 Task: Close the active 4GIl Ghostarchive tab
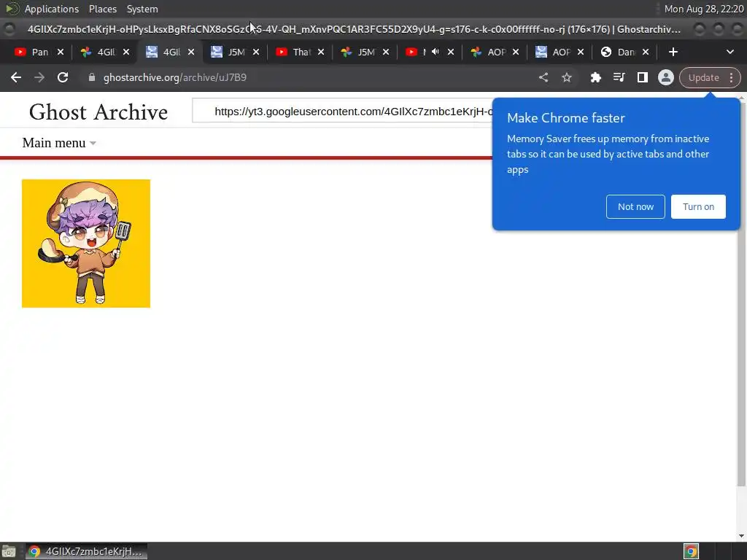click(191, 52)
